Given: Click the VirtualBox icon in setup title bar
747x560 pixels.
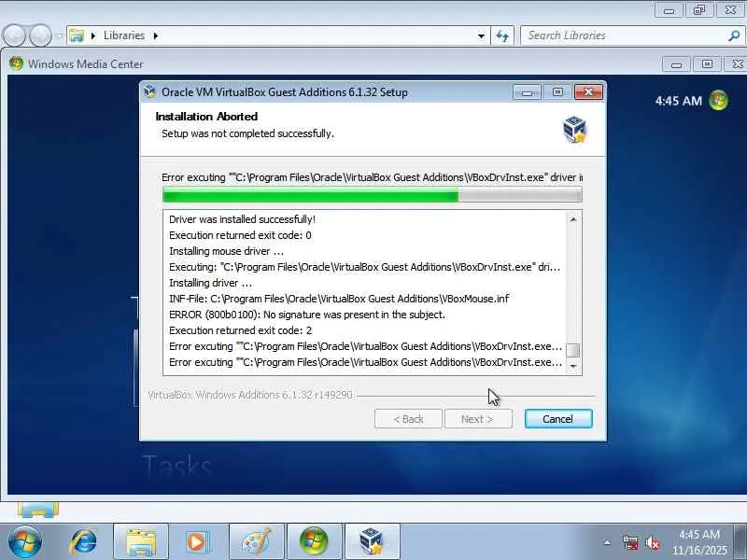Looking at the screenshot, I should tap(150, 91).
